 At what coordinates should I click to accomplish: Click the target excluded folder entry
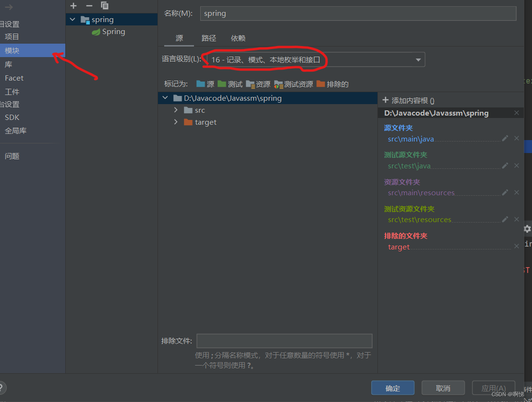point(399,247)
